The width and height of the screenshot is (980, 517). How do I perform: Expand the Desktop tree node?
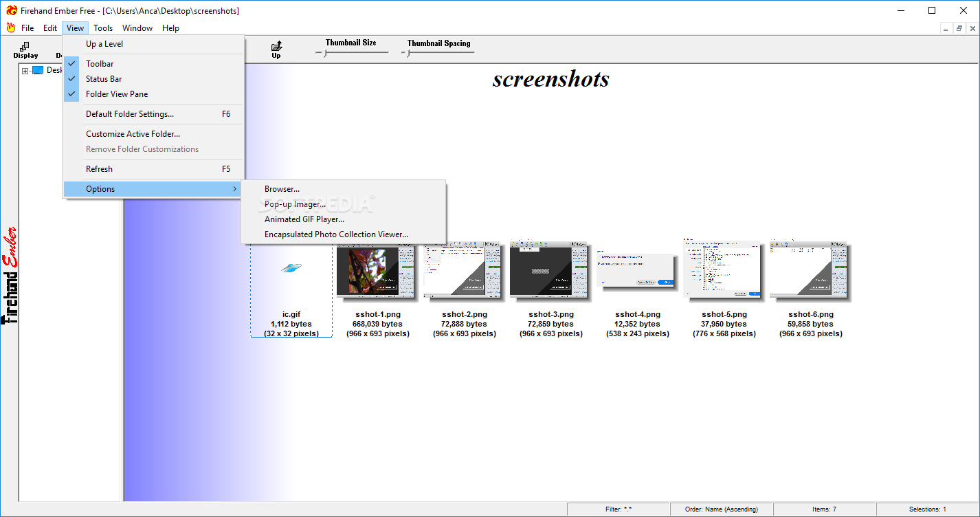coord(25,71)
